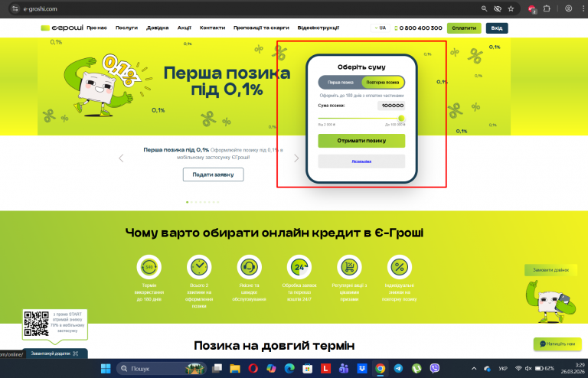Switch the УКР keyboard language indicator

point(502,369)
